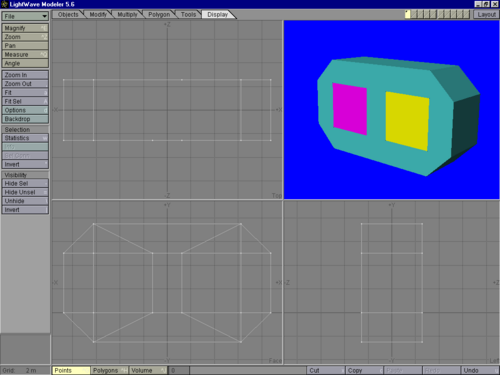Activate the first layer button
Screen dimensions: 500x375
[408, 14]
